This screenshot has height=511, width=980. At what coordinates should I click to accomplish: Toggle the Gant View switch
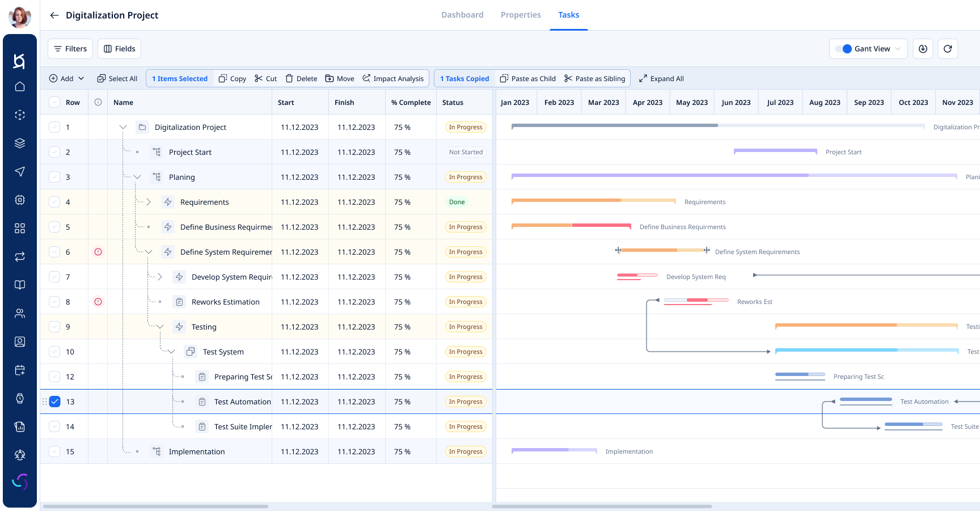843,49
